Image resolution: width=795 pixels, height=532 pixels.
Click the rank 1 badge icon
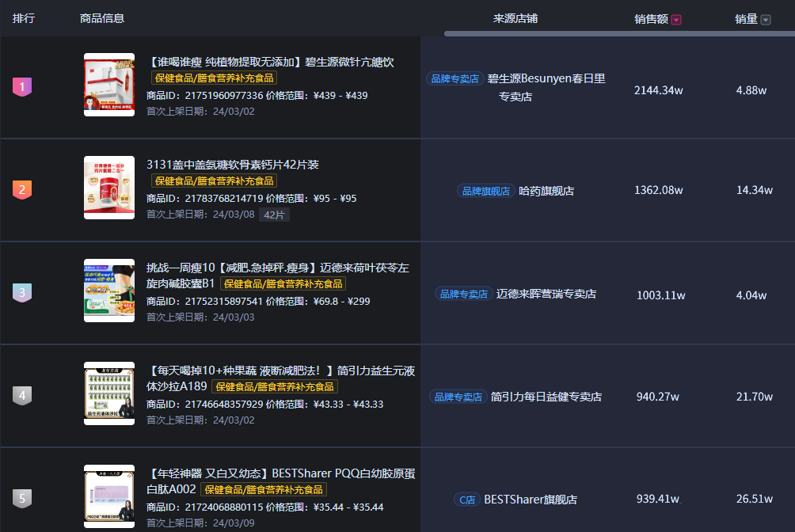tap(22, 87)
